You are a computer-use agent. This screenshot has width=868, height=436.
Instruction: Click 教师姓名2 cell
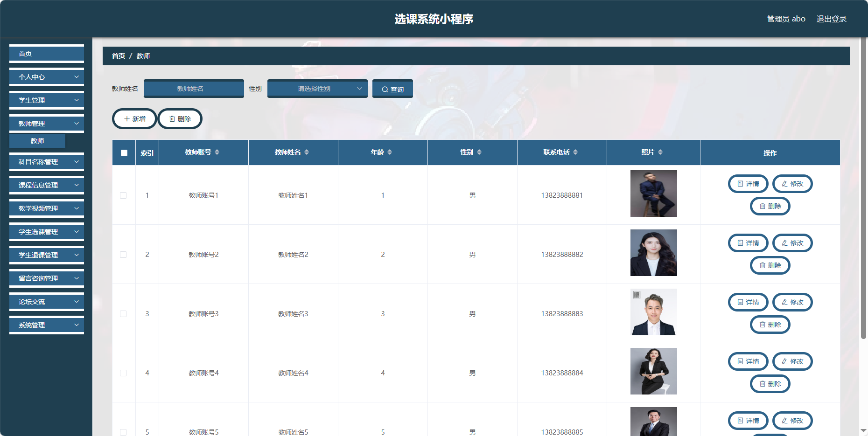point(293,255)
